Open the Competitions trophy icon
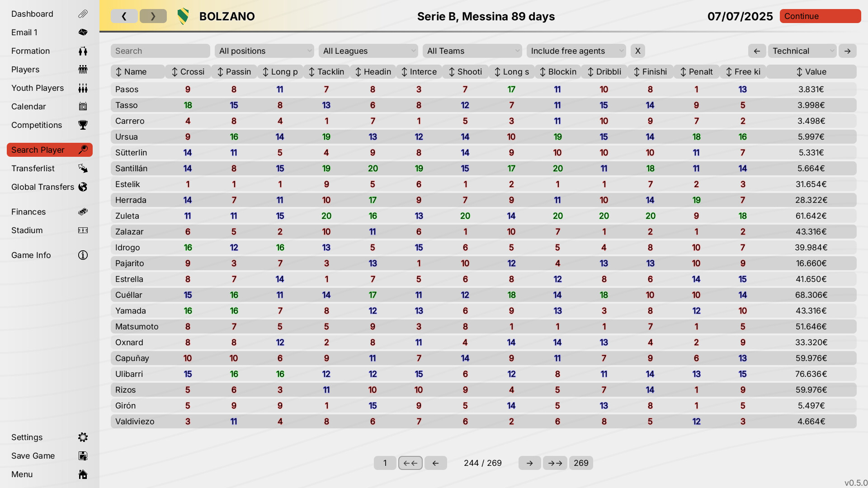The image size is (868, 488). (x=83, y=125)
